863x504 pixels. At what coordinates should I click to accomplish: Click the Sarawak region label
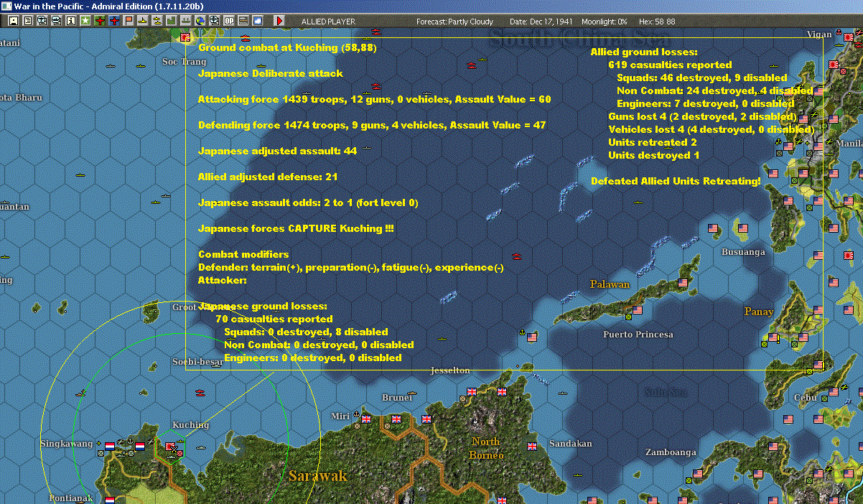coord(318,475)
